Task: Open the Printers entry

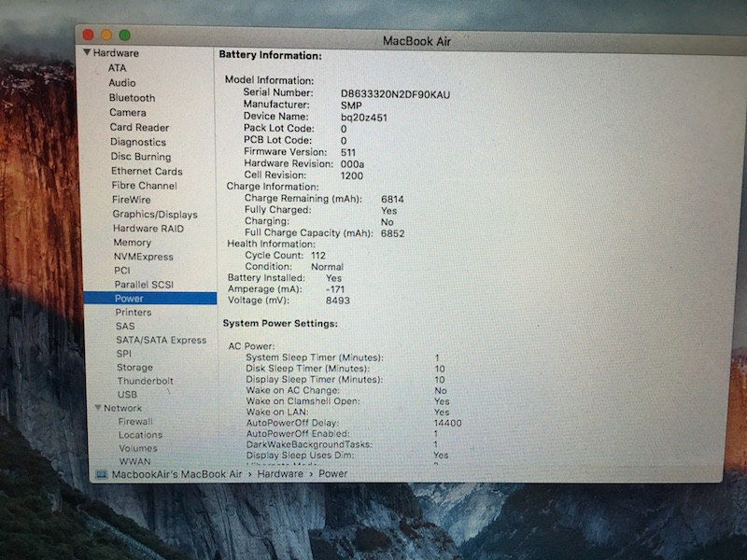Action: (x=134, y=313)
